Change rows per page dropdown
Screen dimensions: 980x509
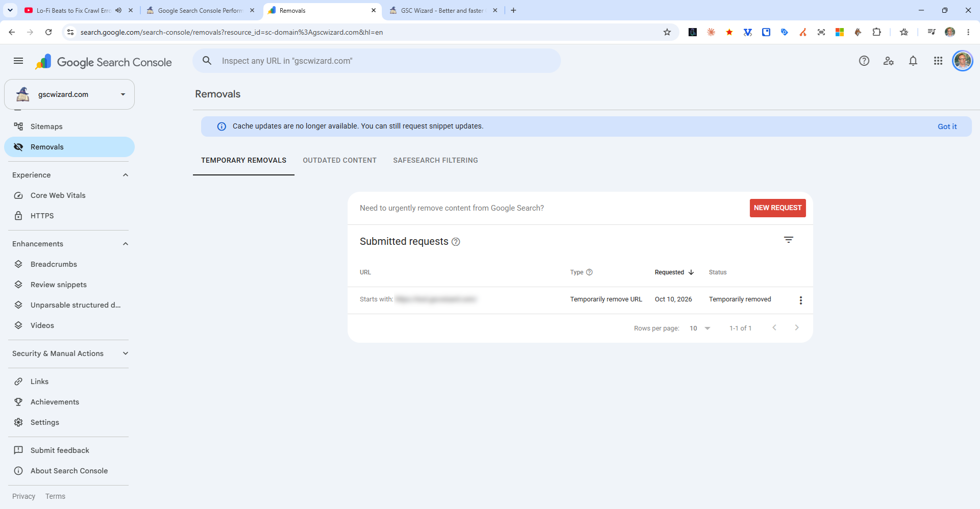(700, 328)
